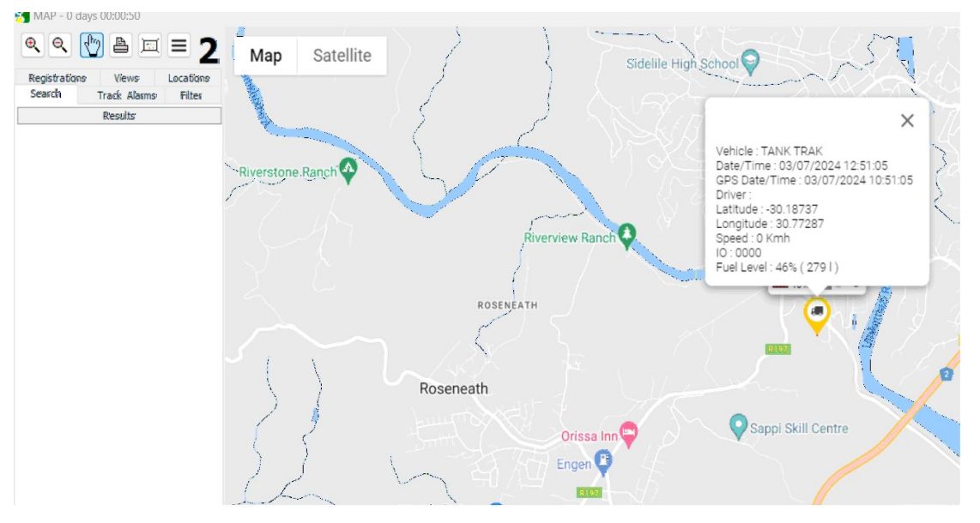
Task: Select the Map view type
Action: pyautogui.click(x=266, y=56)
